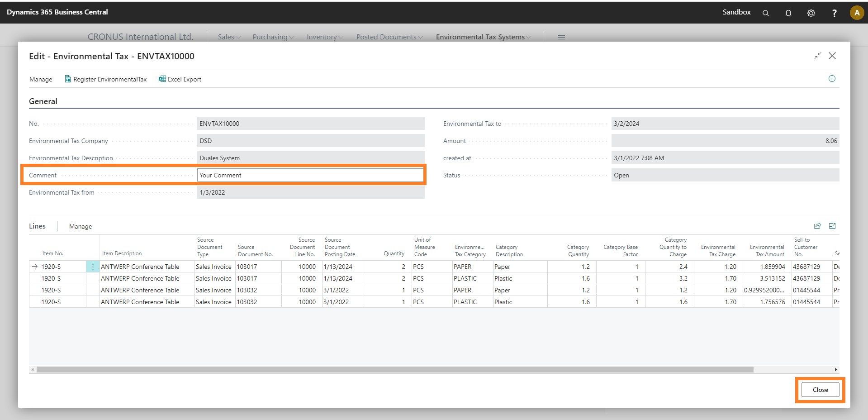Expand the Sales dropdown menu
The height and width of the screenshot is (420, 868).
(x=229, y=37)
